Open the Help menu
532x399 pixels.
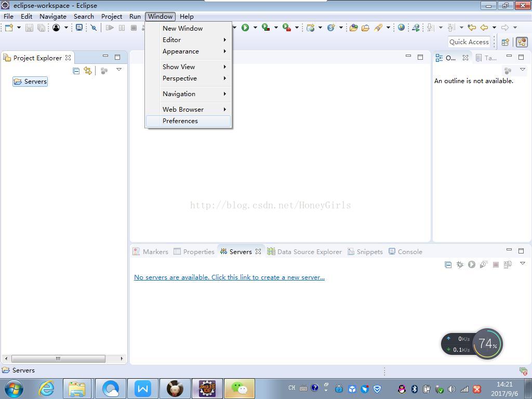[187, 16]
